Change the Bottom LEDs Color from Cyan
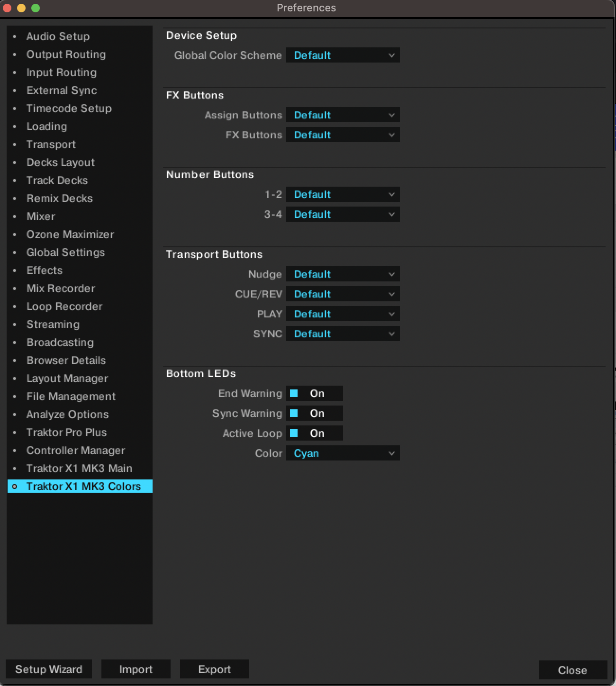The image size is (616, 686). (343, 453)
